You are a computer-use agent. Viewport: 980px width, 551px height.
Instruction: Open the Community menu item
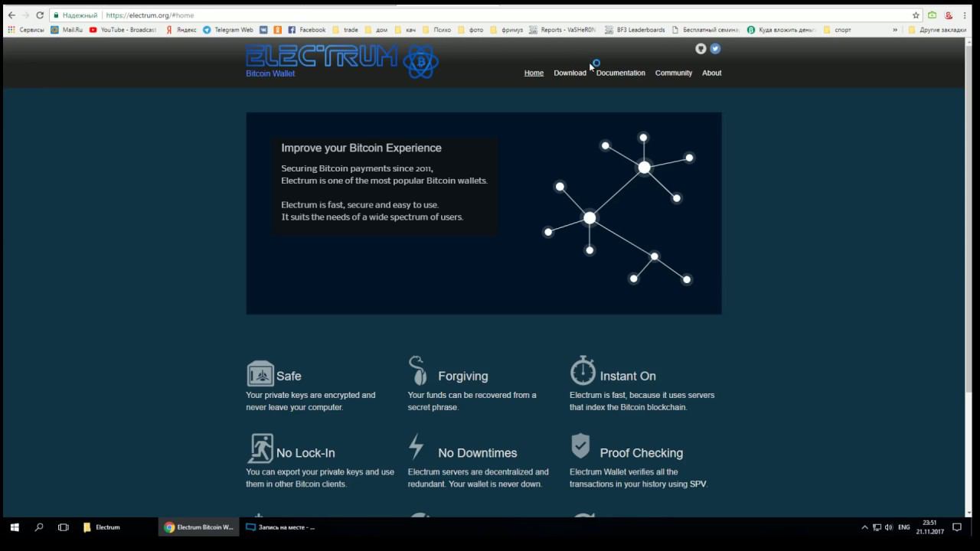[674, 73]
